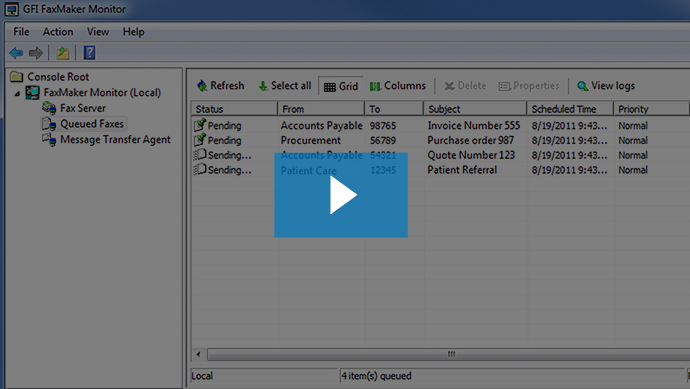Image resolution: width=690 pixels, height=389 pixels.
Task: Click the Message Transfer Agent node icon
Action: click(49, 139)
